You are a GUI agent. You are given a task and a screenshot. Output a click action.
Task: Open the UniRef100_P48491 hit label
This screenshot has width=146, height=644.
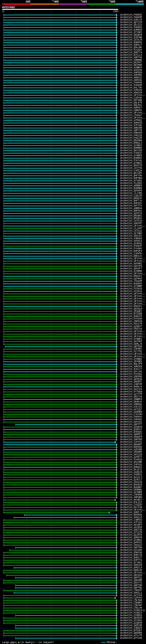pos(131,15)
